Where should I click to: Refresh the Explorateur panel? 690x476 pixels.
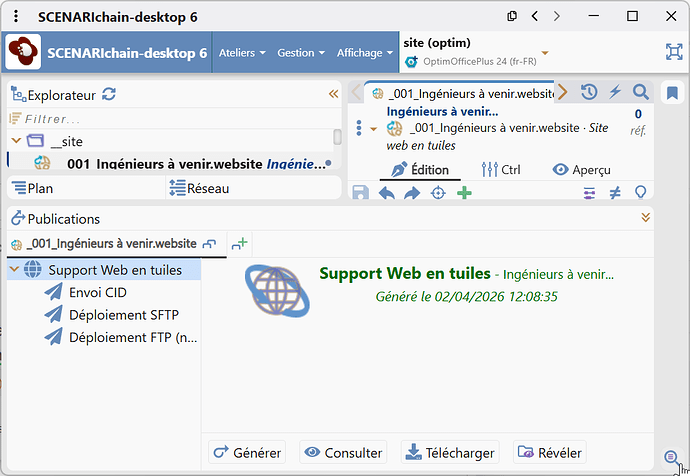(109, 94)
